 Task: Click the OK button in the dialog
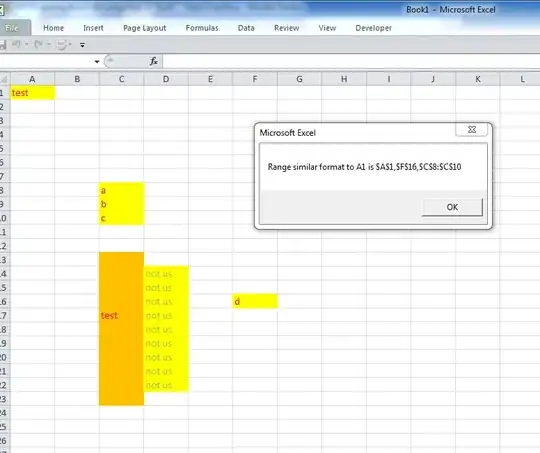(x=452, y=207)
